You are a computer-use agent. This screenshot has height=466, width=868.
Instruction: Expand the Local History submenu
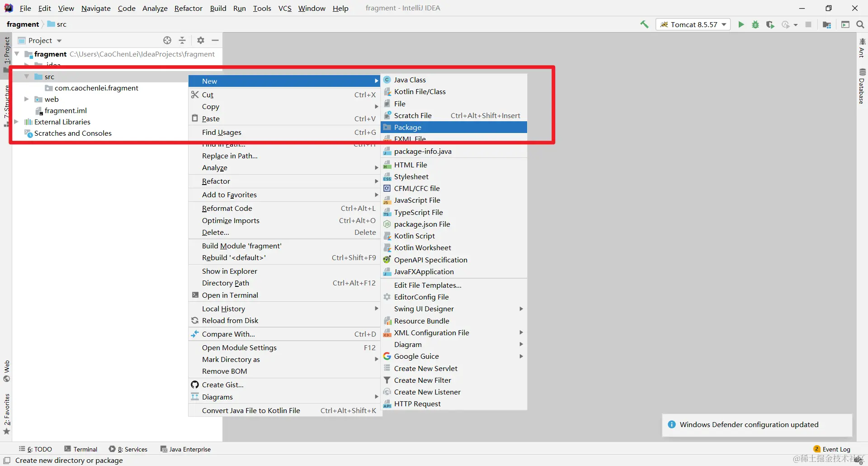click(x=284, y=309)
